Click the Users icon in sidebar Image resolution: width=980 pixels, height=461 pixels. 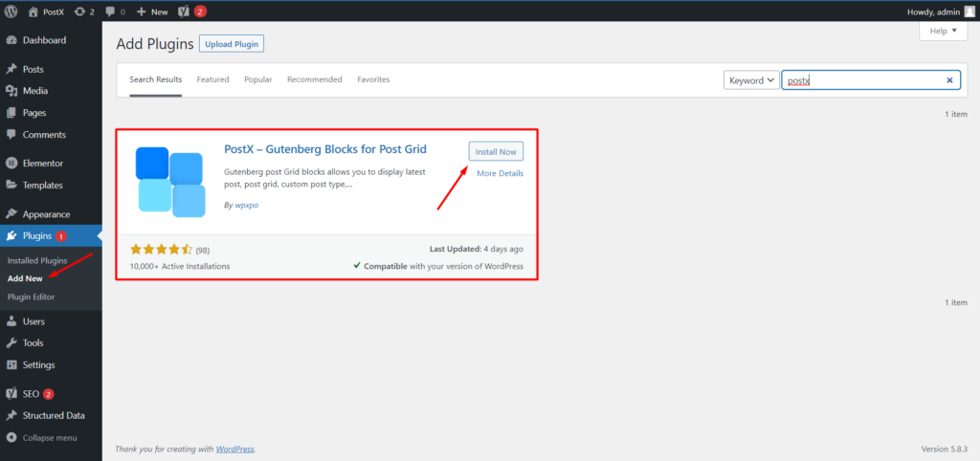[11, 321]
